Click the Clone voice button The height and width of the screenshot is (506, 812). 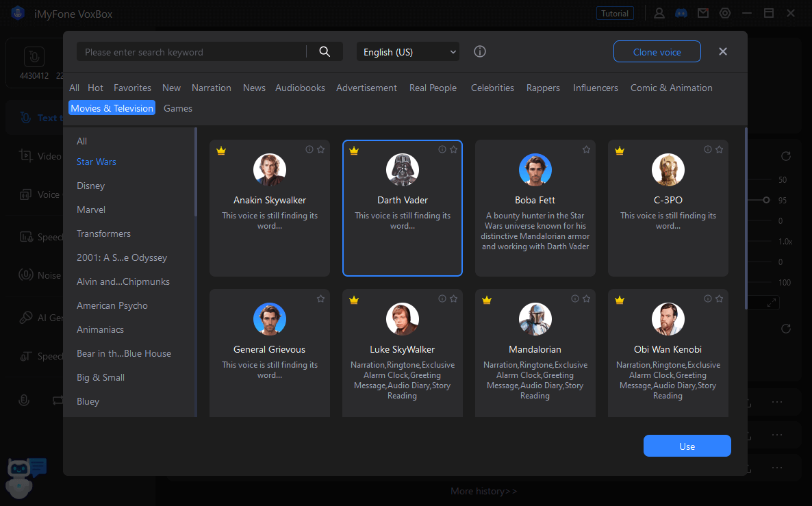point(657,52)
